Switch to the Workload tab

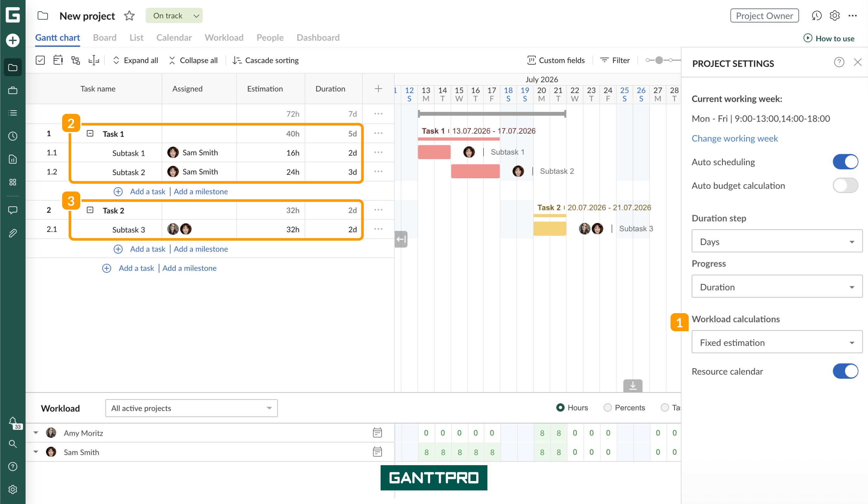pyautogui.click(x=224, y=38)
